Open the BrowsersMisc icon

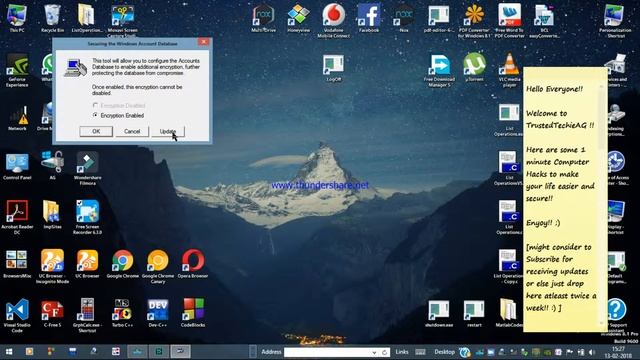pos(17,264)
